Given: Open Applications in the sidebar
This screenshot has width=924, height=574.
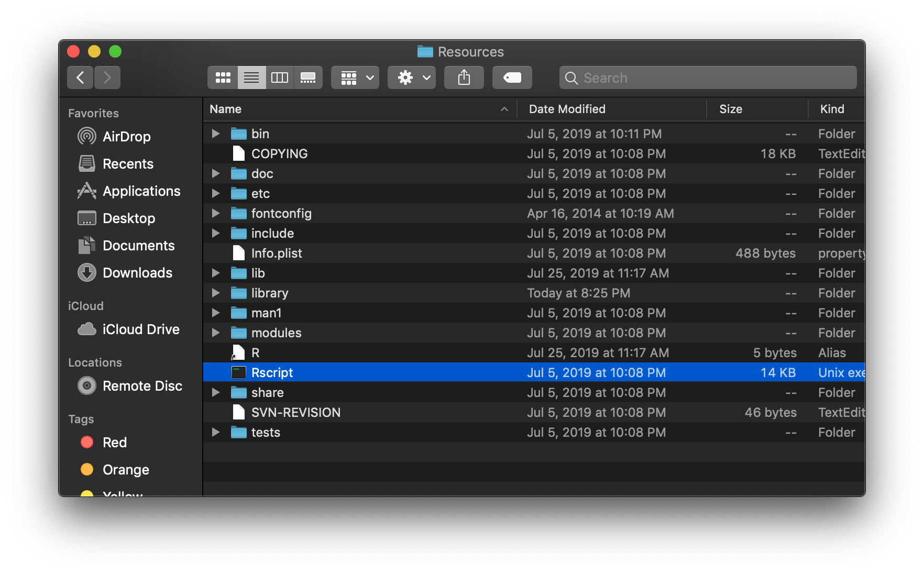Looking at the screenshot, I should [141, 191].
